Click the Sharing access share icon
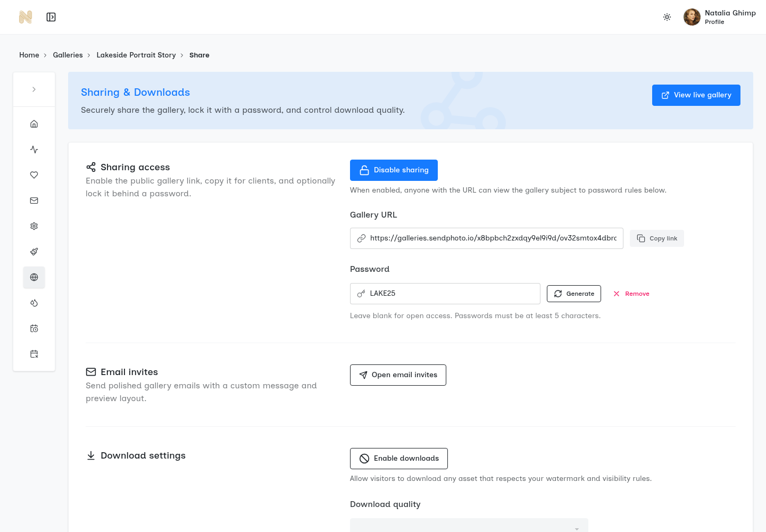This screenshot has height=532, width=766. (x=91, y=167)
